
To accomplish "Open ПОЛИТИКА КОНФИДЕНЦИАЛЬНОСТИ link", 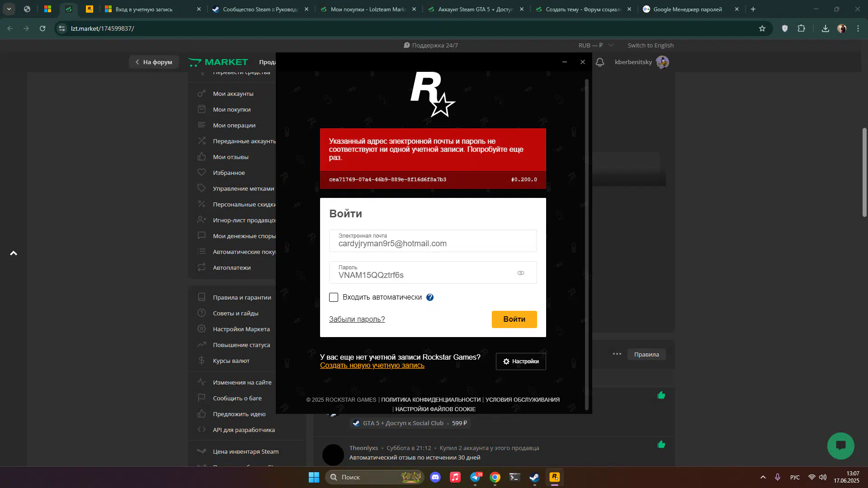I will [x=431, y=400].
